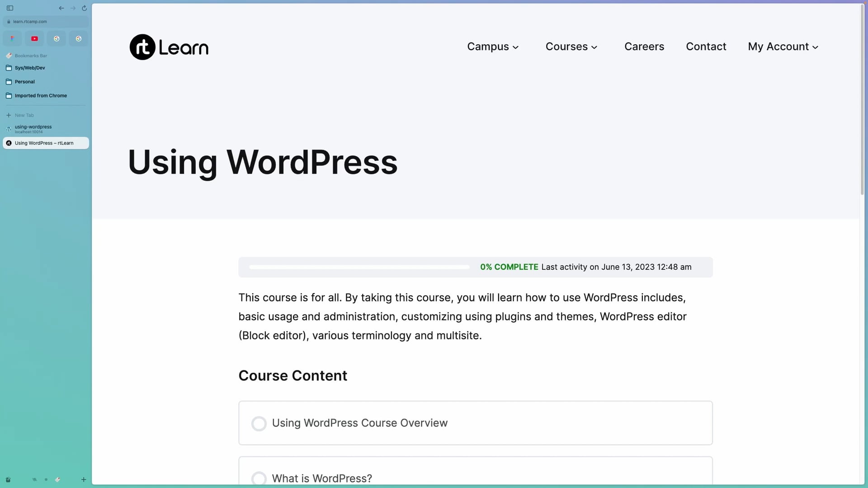Click the course progress bar
868x488 pixels.
(359, 267)
